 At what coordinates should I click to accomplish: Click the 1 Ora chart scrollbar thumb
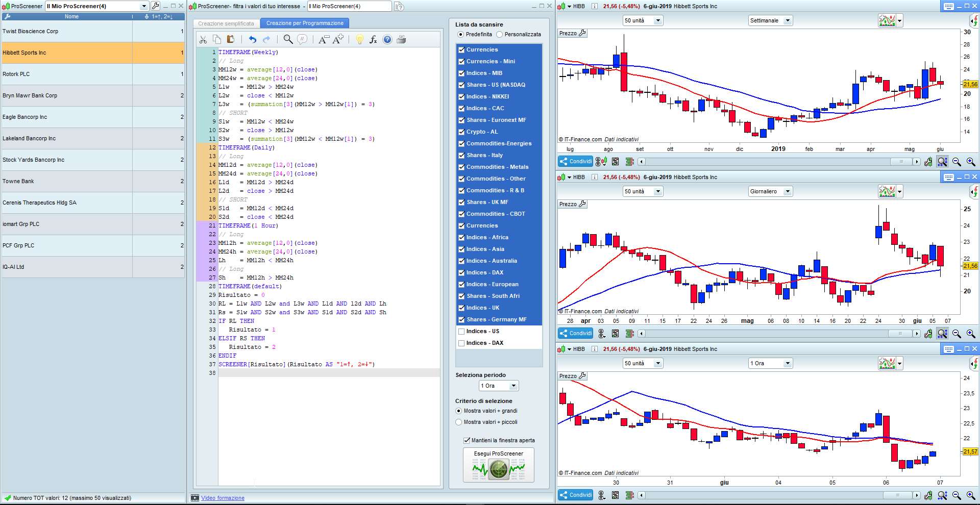[x=898, y=495]
